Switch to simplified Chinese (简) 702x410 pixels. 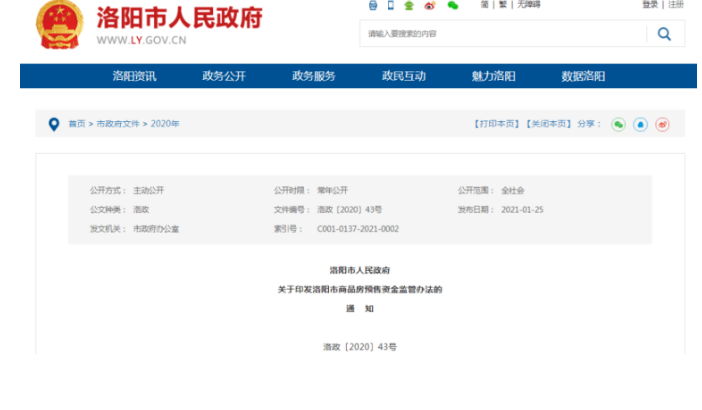[x=484, y=5]
